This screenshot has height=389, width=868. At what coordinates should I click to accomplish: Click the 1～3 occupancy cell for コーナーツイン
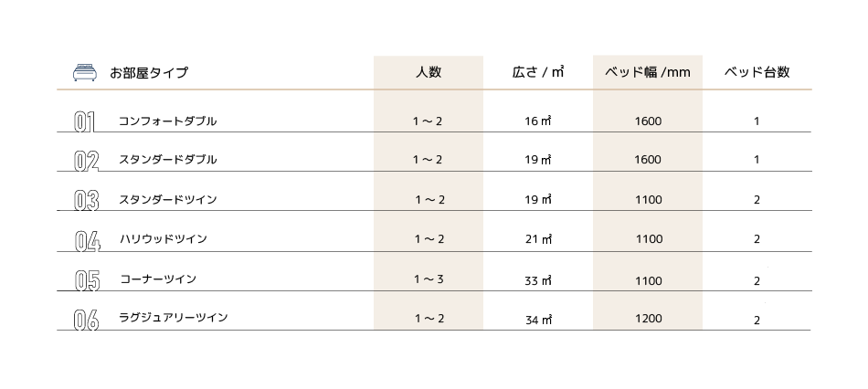coord(429,279)
